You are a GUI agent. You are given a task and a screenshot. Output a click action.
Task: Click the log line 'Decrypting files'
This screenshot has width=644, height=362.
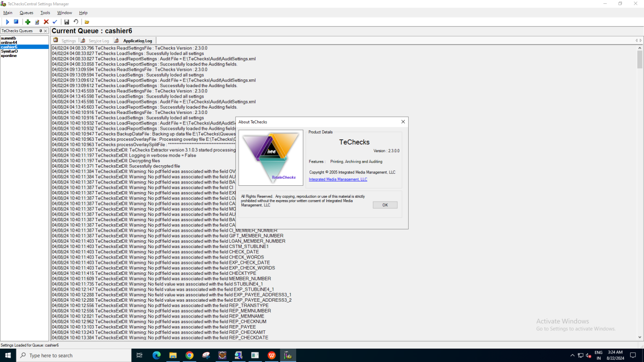point(106,161)
